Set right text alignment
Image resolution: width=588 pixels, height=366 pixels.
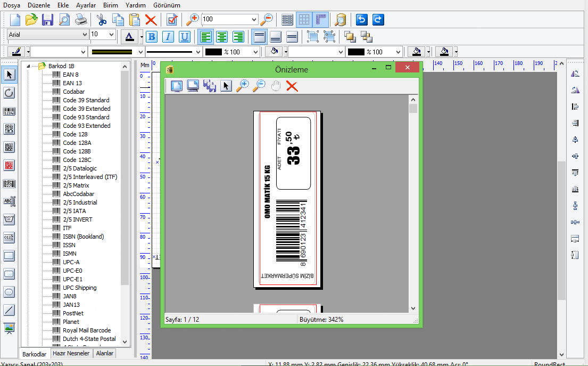pos(238,37)
